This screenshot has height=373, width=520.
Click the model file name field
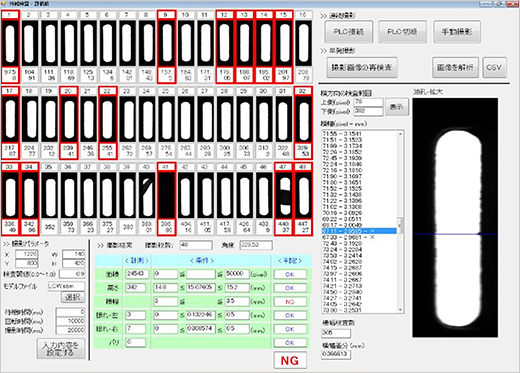(x=66, y=286)
